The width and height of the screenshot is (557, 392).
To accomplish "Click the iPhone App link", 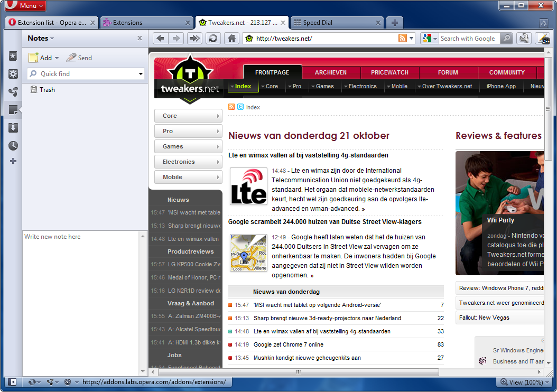I will (501, 86).
